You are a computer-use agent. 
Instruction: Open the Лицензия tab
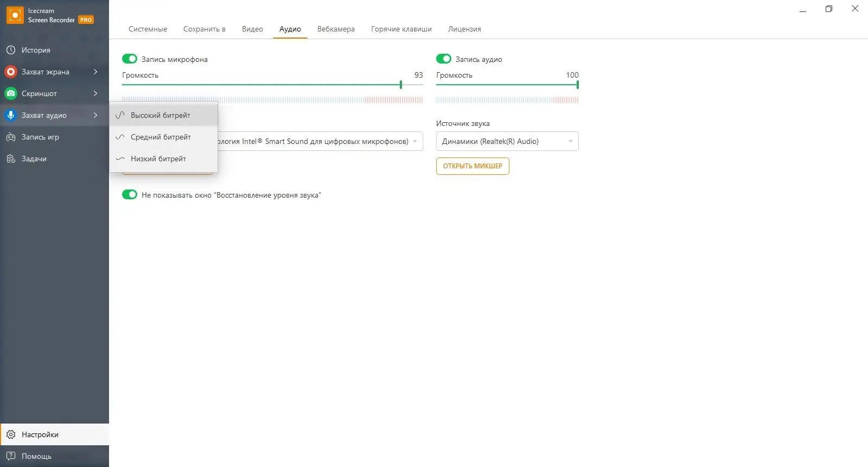point(464,29)
